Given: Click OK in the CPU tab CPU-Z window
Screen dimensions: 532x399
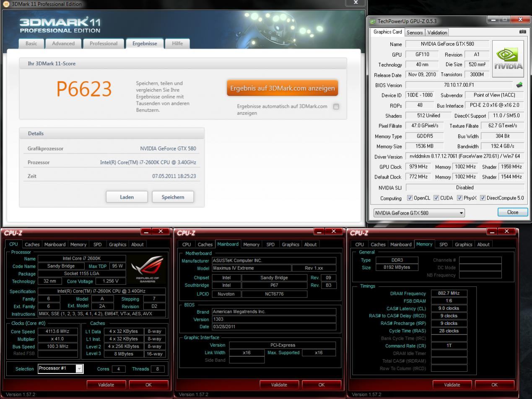Looking at the screenshot, I should 148,384.
